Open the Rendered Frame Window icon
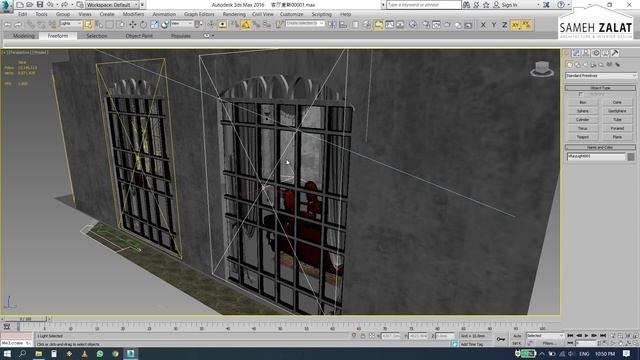This screenshot has width=640, height=360. click(x=436, y=25)
